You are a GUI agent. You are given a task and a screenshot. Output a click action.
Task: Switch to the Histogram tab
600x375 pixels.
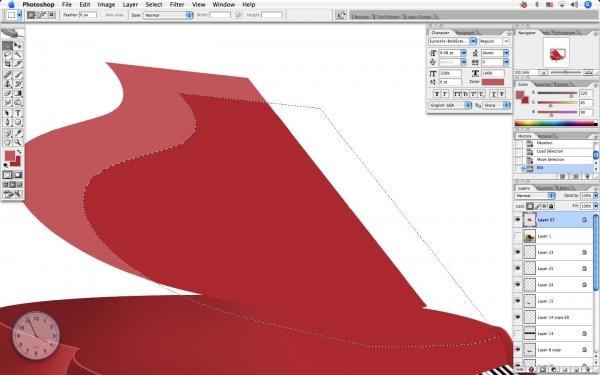point(566,33)
